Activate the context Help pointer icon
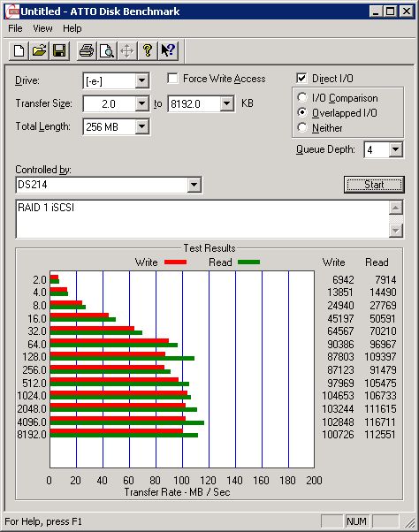This screenshot has height=532, width=419. (168, 51)
